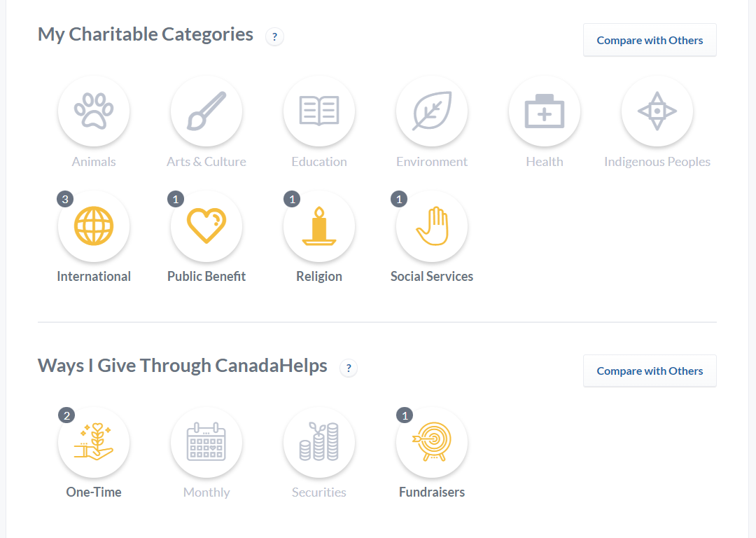Open the Education book category
The width and height of the screenshot is (756, 538).
click(x=319, y=111)
